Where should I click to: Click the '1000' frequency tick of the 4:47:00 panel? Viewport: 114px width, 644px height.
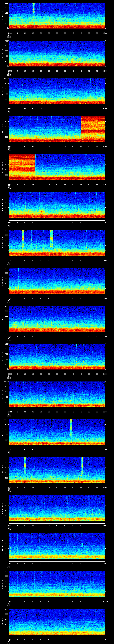click(6, 117)
